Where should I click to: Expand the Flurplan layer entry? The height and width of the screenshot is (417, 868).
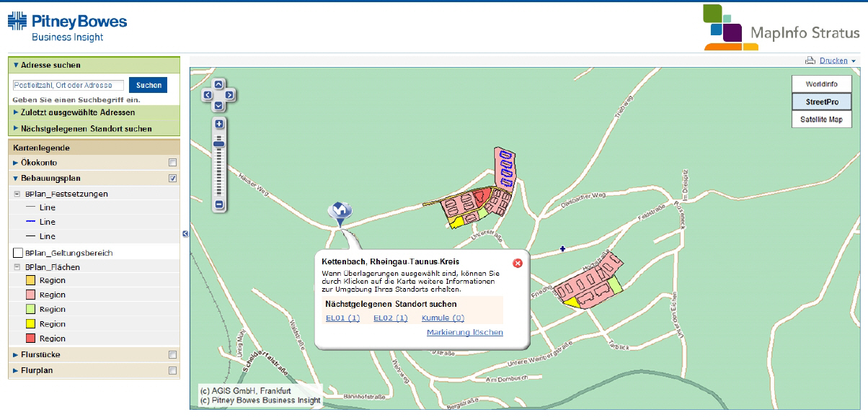[16, 370]
